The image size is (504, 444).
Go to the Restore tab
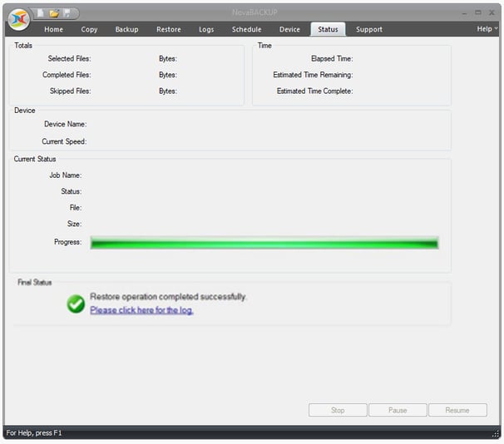pos(169,29)
